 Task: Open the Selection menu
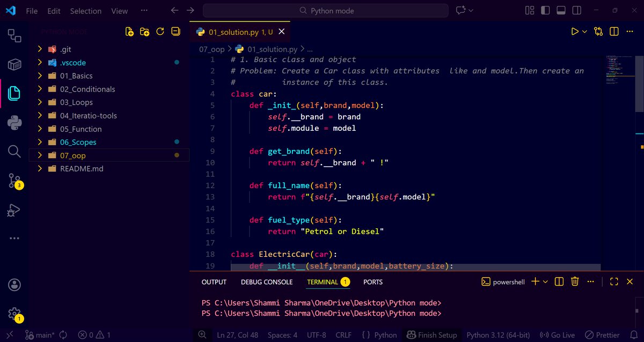(x=85, y=10)
